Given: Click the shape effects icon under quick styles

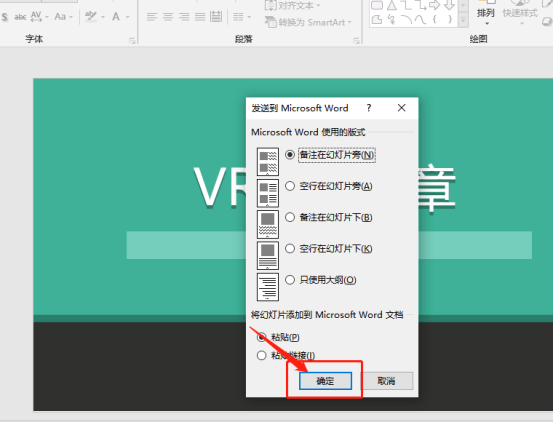Looking at the screenshot, I should 548,22.
